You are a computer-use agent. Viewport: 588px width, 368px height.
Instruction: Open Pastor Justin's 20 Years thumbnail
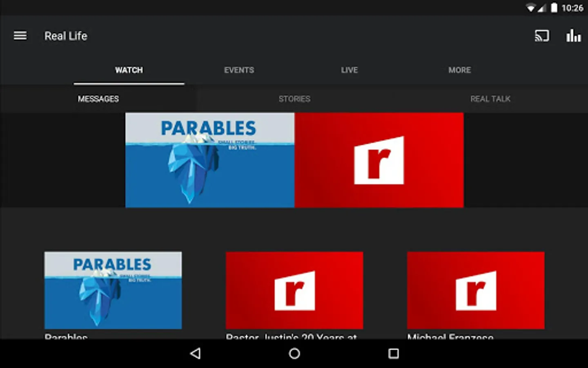(294, 290)
